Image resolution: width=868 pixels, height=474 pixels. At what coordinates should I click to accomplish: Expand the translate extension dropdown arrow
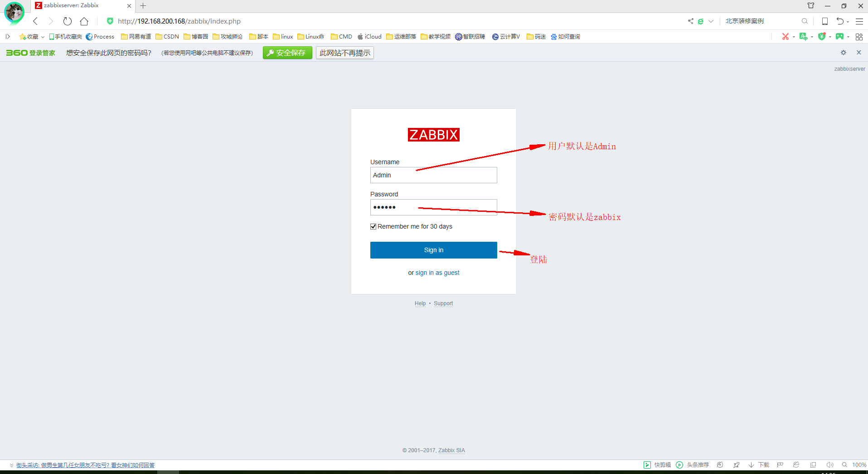tap(812, 37)
